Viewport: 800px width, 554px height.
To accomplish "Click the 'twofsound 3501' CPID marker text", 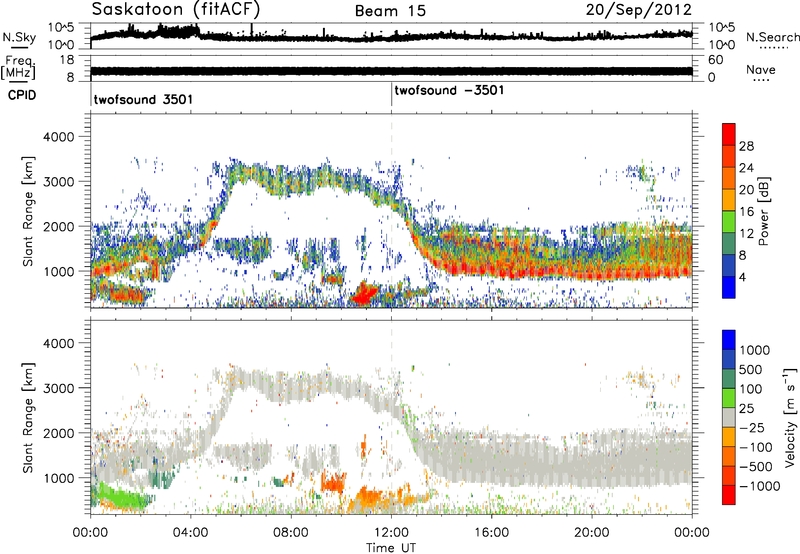I will (143, 99).
